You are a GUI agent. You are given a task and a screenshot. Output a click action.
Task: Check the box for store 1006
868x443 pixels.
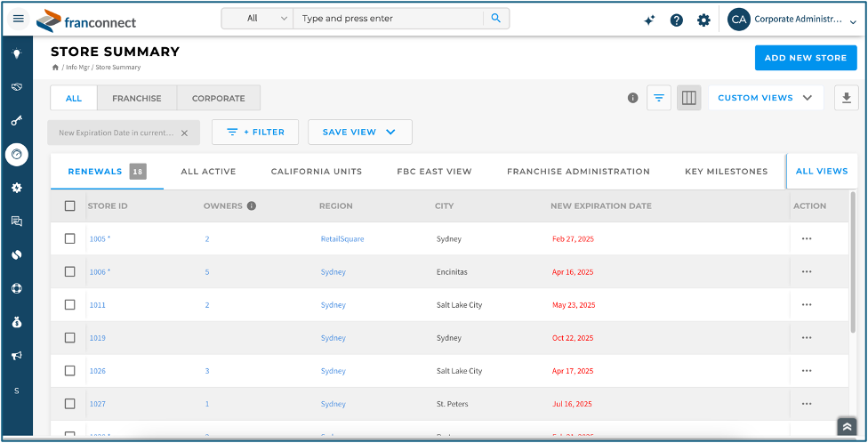69,272
